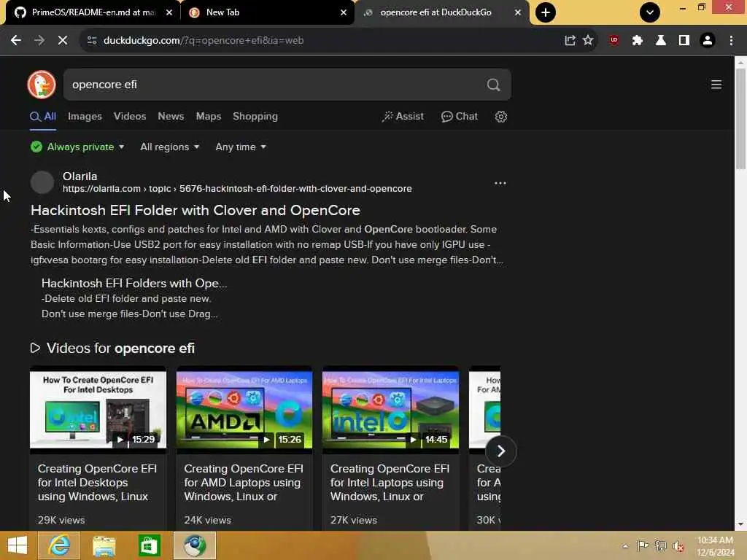The height and width of the screenshot is (560, 747).
Task: Open the Windows Start button
Action: pos(18,545)
